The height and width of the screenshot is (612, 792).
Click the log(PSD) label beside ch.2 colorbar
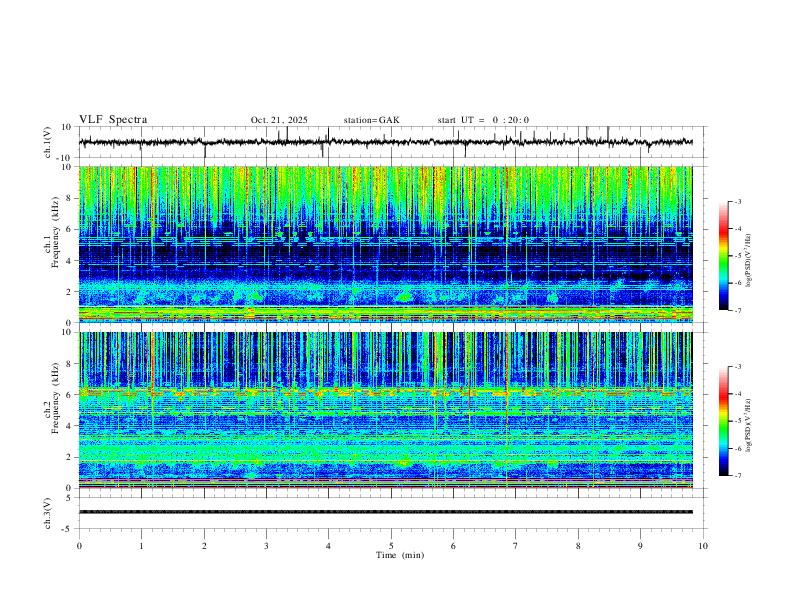coord(748,426)
